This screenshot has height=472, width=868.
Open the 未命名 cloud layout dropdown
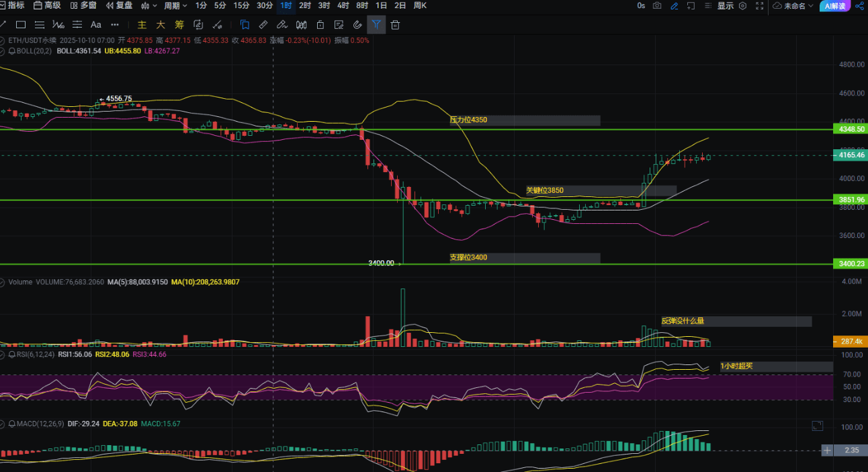(x=793, y=5)
